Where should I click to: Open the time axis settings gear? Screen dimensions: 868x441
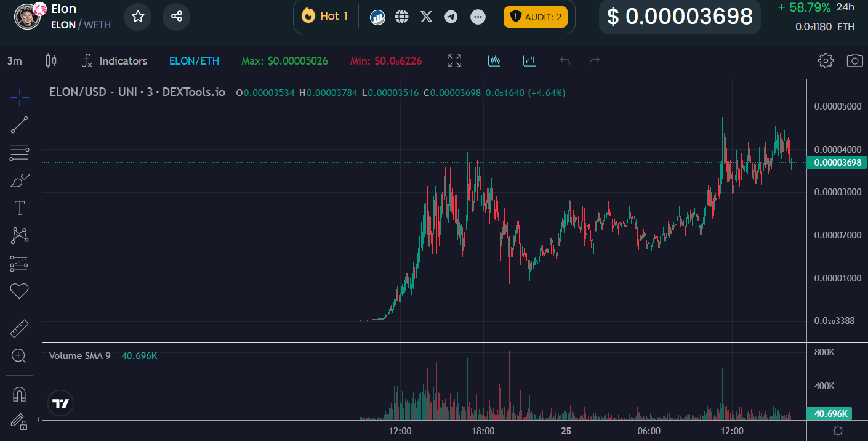coord(838,431)
